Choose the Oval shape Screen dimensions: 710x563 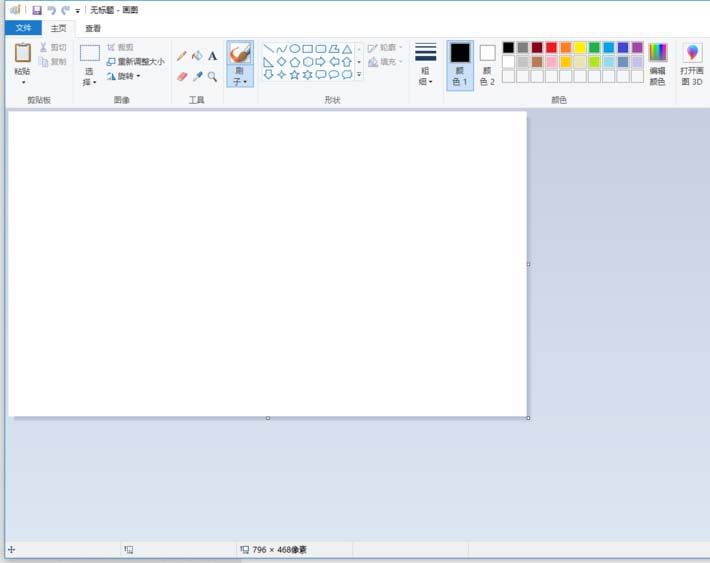(x=295, y=48)
